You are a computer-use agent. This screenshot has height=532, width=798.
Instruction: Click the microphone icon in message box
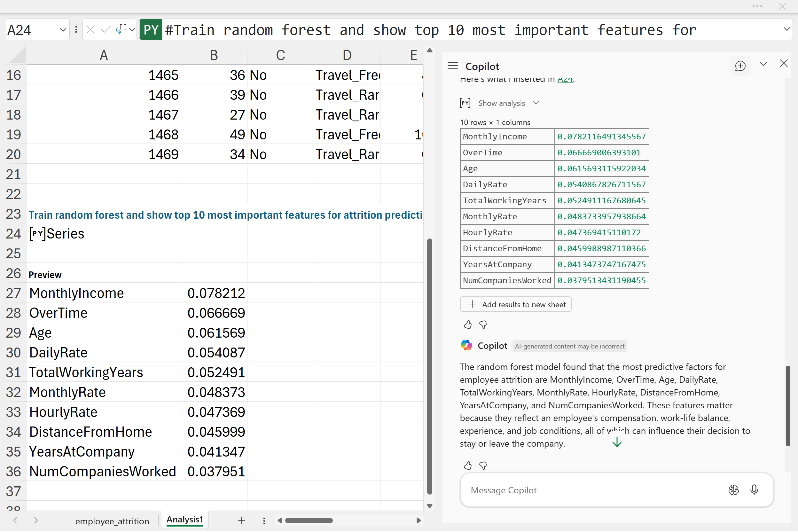[754, 490]
